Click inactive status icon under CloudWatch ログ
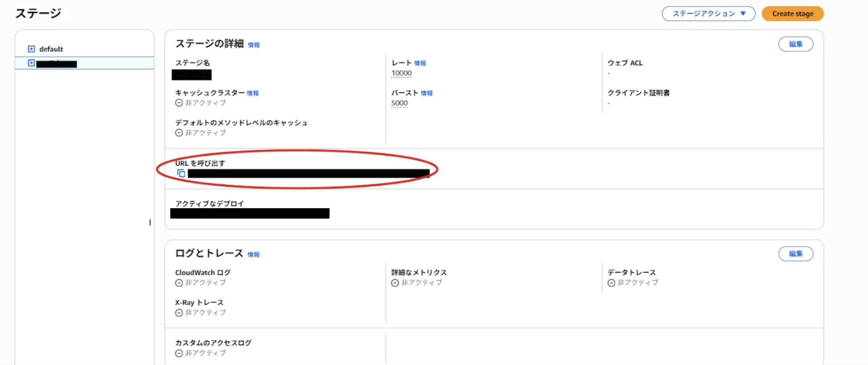This screenshot has width=868, height=365. pos(179,283)
